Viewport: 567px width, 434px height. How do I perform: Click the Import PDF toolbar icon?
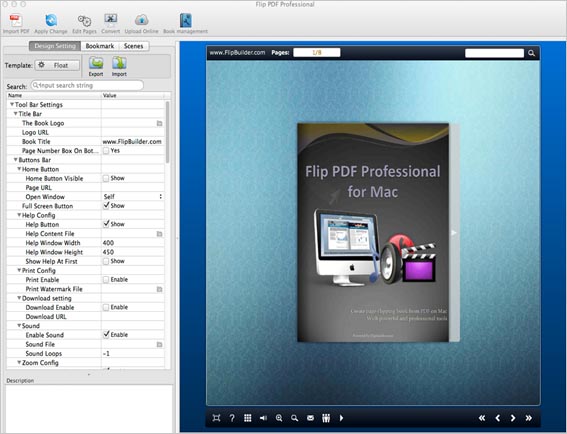coord(16,21)
